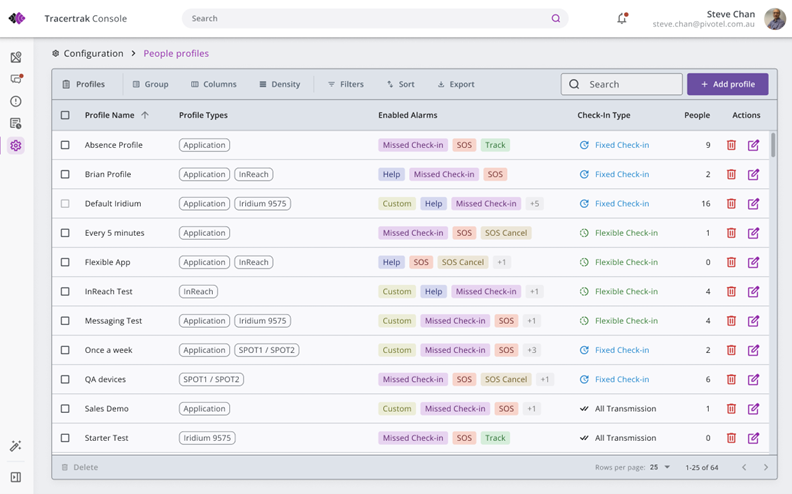
Task: Open the settings gear in left sidebar
Action: pos(15,145)
